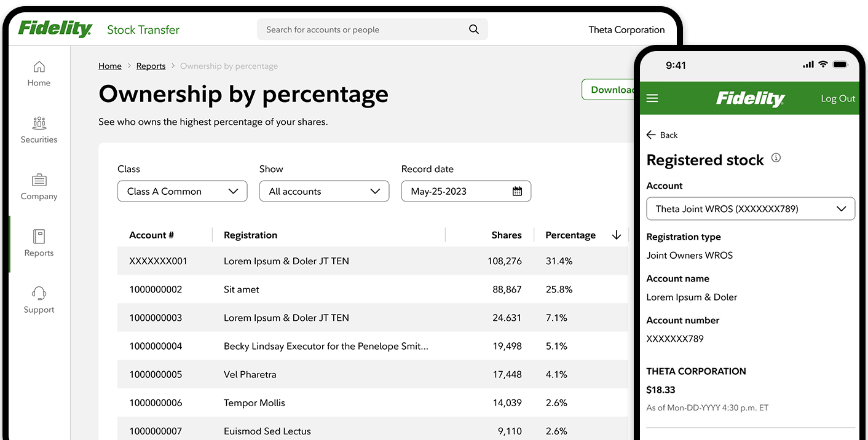Sort by Percentage using the arrow icon

(x=617, y=235)
